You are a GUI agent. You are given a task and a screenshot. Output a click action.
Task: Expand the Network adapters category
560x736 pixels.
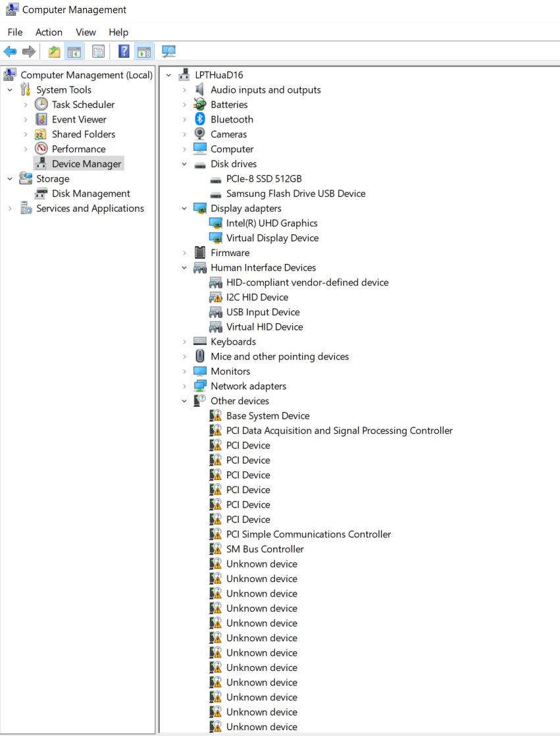[184, 386]
